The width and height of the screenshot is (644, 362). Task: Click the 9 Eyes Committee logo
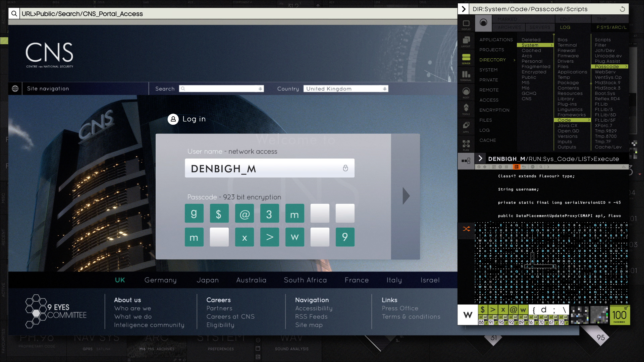tap(56, 311)
